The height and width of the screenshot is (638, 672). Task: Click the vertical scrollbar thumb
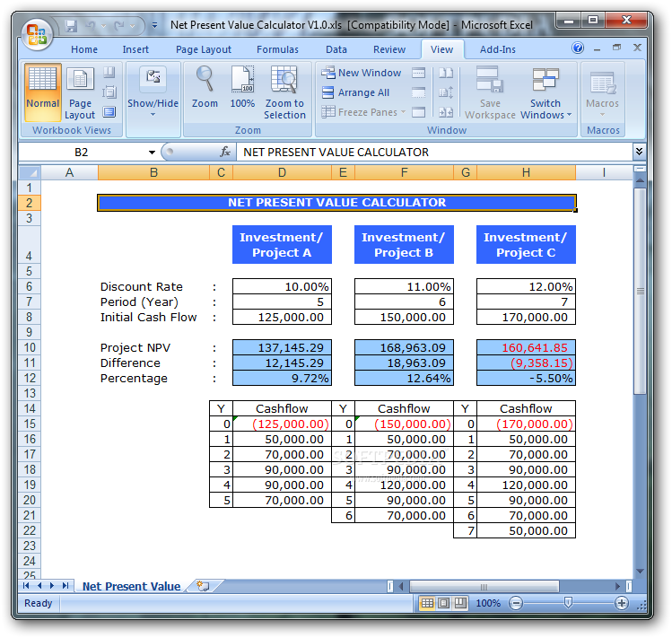(x=640, y=291)
